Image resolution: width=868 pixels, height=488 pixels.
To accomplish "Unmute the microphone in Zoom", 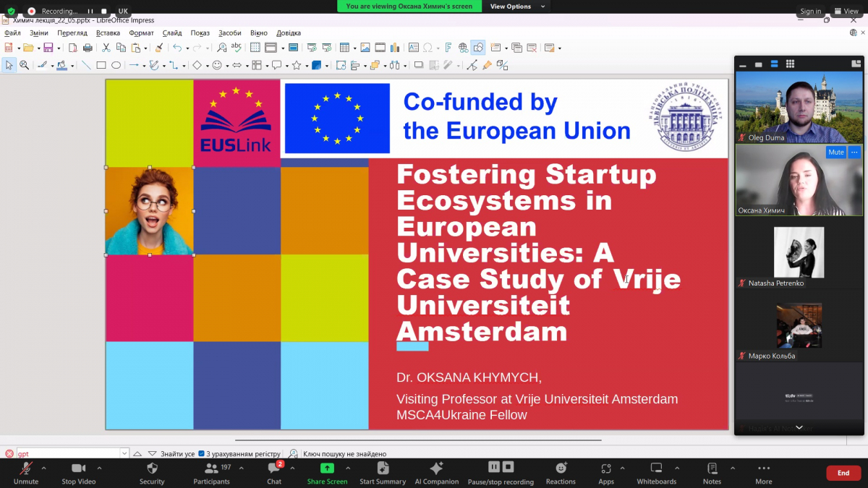I will click(26, 472).
